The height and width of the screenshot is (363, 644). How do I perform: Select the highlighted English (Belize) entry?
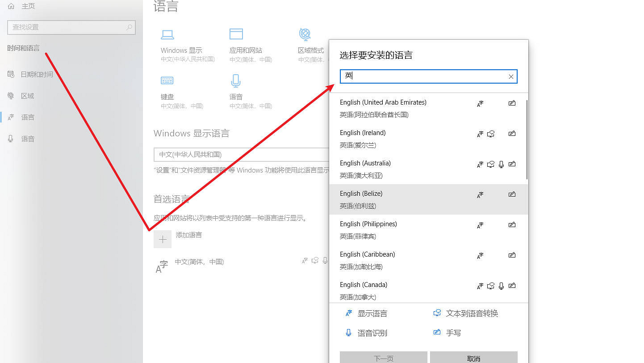click(x=384, y=199)
